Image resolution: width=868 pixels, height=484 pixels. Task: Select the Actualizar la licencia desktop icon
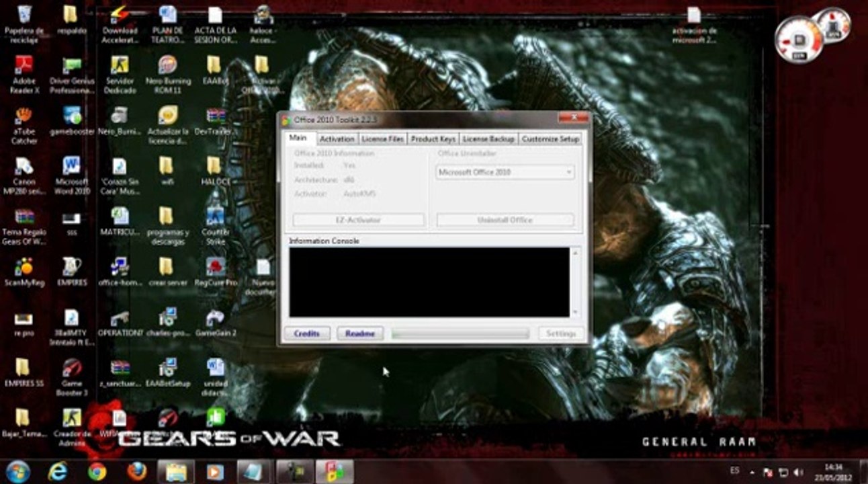click(167, 124)
